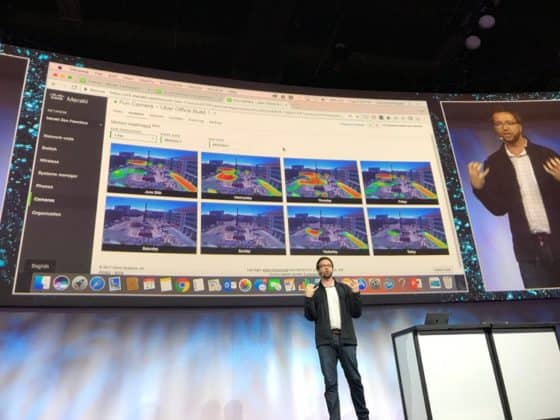This screenshot has width=560, height=420.
Task: Open Switch in the sidebar
Action: pos(49,149)
